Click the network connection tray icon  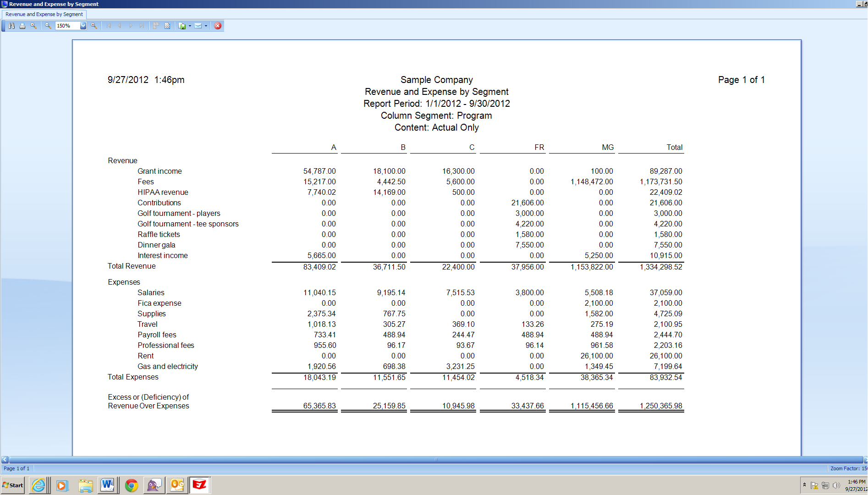(x=825, y=485)
